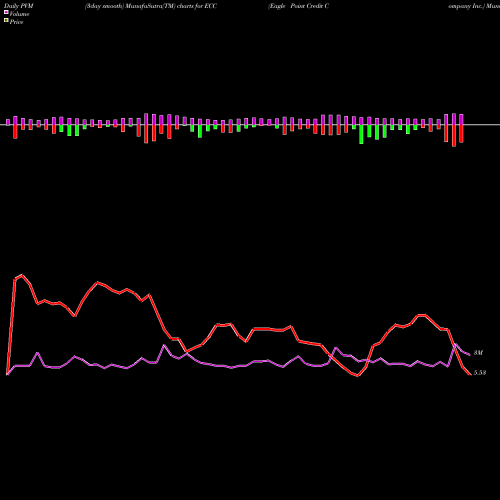Select the Volume legend label
The image size is (500, 500).
point(19,14)
